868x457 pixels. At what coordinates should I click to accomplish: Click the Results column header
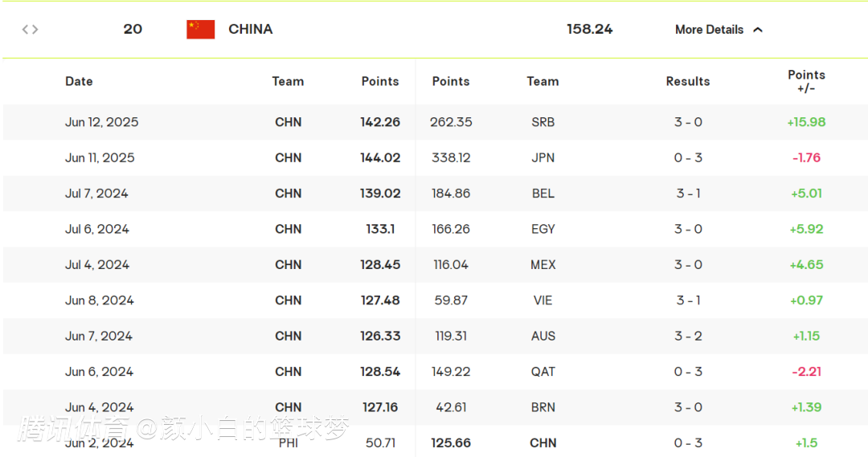687,81
